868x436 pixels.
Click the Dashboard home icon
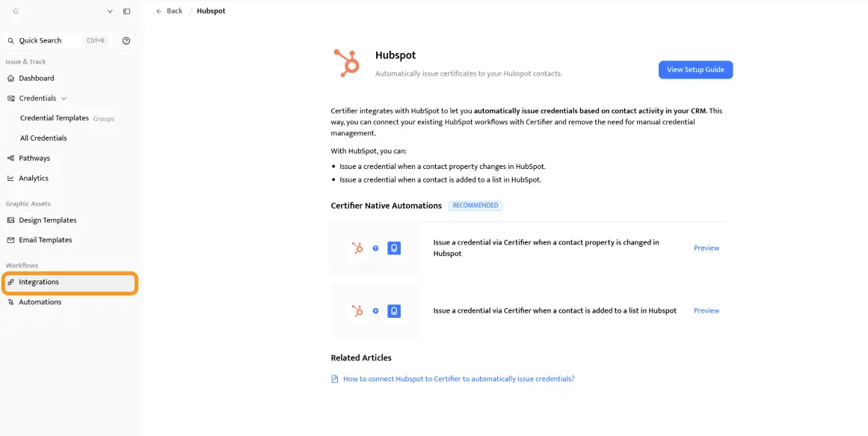(x=10, y=78)
